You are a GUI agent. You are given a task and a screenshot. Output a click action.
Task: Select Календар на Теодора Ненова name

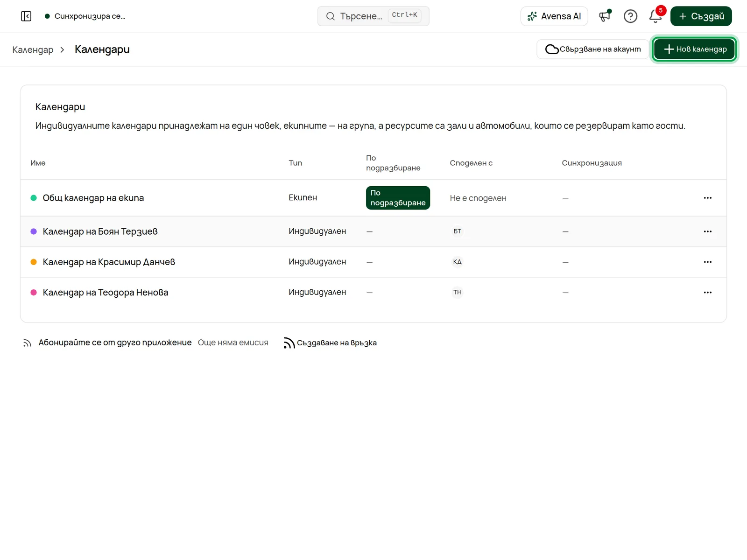pos(106,293)
